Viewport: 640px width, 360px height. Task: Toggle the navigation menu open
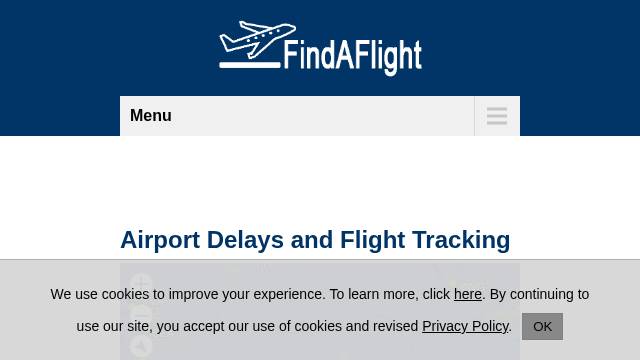497,116
